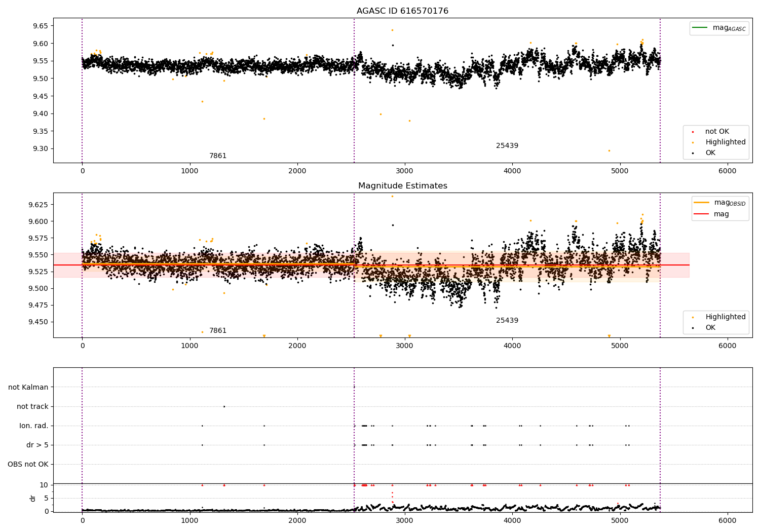Select the 9.35 y-axis tick label
This screenshot has height=532, width=760.
click(x=40, y=131)
